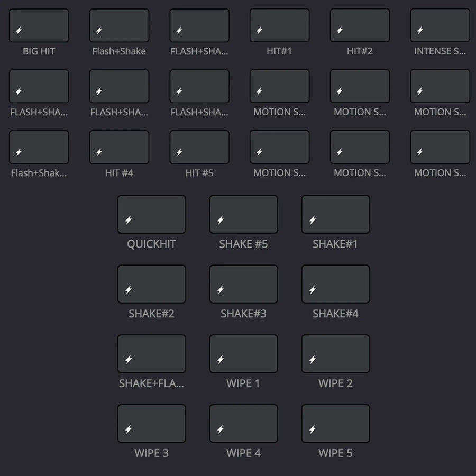
Task: Select the HIT #5 preset
Action: (199, 147)
